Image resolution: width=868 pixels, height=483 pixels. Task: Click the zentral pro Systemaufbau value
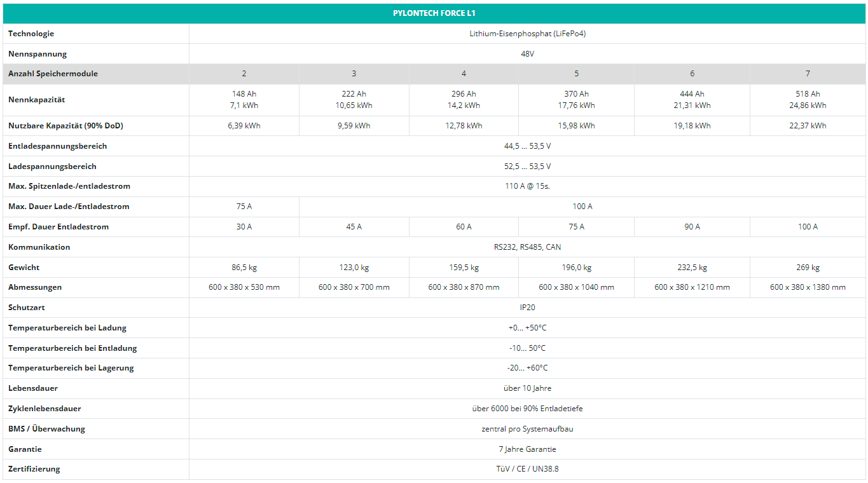[x=527, y=429]
